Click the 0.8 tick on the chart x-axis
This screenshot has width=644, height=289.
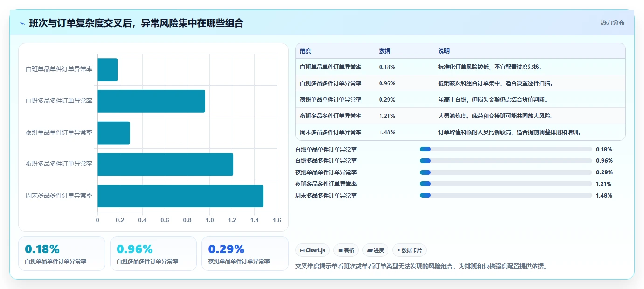coord(187,220)
